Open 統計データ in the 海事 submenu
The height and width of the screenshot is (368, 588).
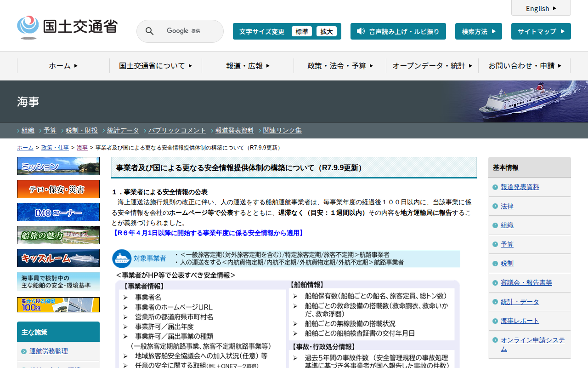point(123,130)
